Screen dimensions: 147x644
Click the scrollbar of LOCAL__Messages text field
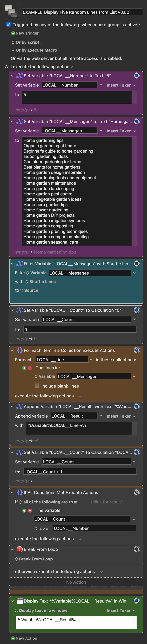point(134,191)
